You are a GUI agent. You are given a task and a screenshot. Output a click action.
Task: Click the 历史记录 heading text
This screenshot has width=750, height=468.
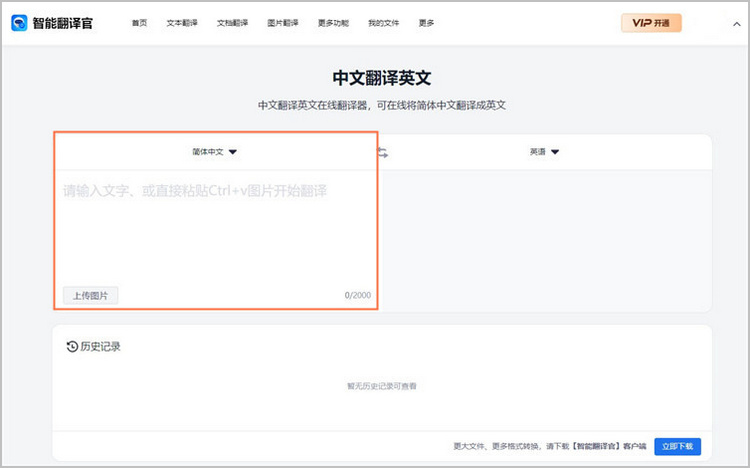(100, 347)
